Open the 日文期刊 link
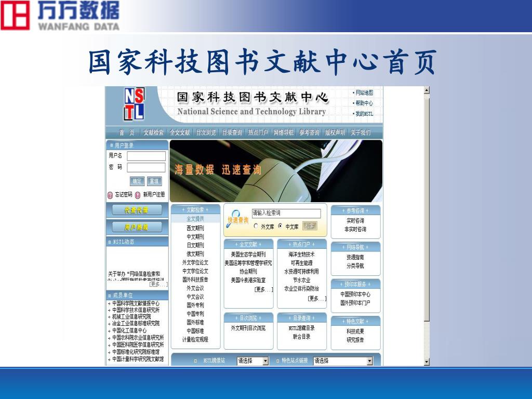This screenshot has height=399, width=532. [195, 245]
